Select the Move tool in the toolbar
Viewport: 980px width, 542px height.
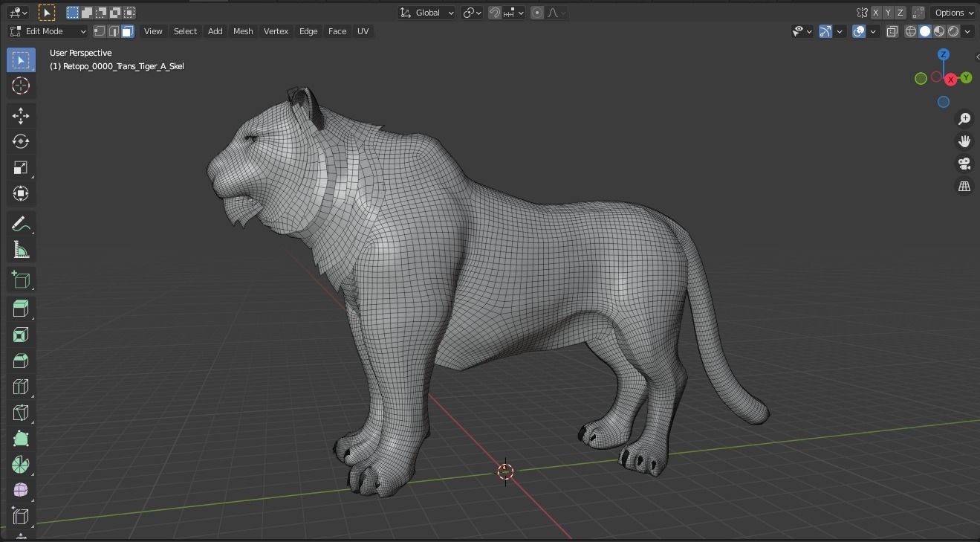pos(20,115)
